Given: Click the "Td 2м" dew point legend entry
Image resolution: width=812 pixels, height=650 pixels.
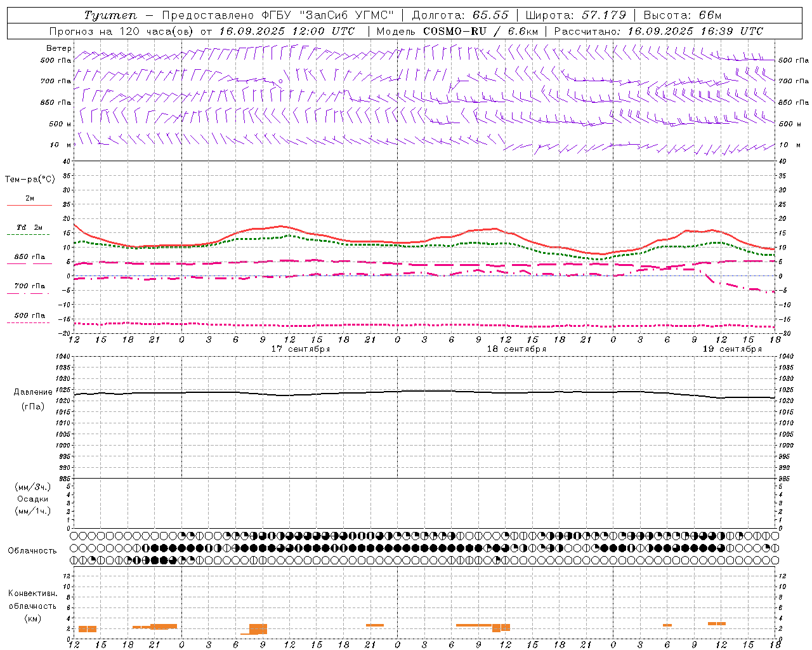Looking at the screenshot, I should (x=30, y=227).
